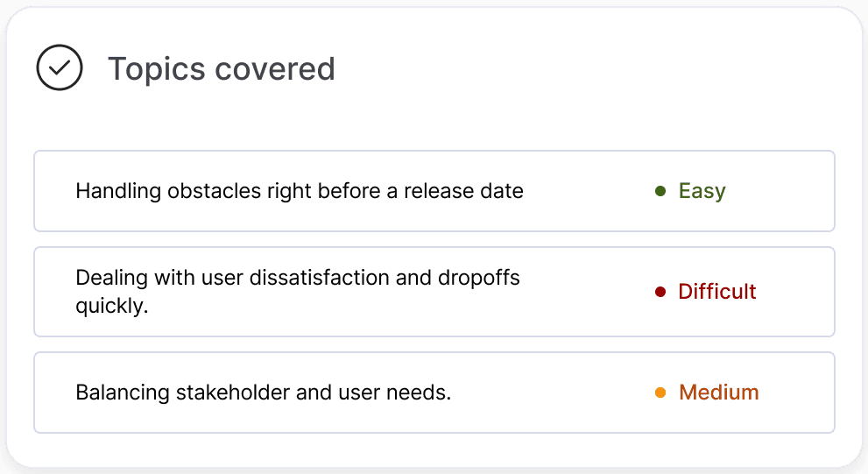Click the Easy difficulty label
The height and width of the screenshot is (474, 868).
coord(702,191)
